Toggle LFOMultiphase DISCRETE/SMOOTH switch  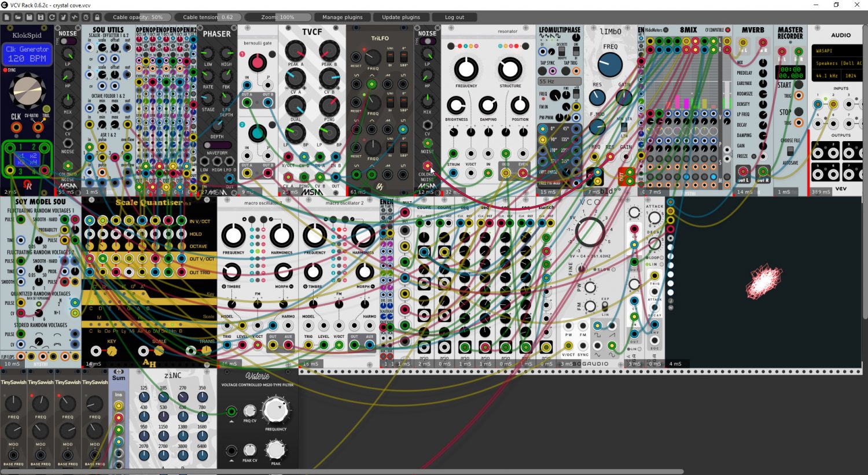click(x=562, y=51)
